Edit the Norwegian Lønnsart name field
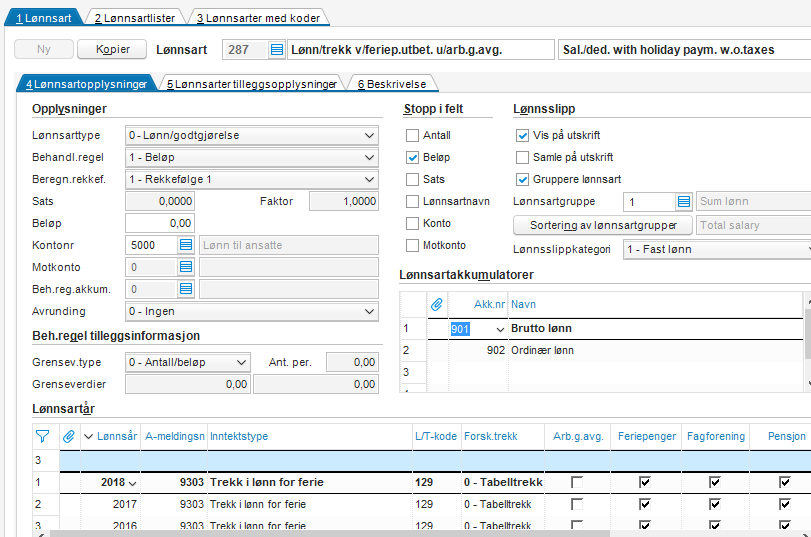 420,50
